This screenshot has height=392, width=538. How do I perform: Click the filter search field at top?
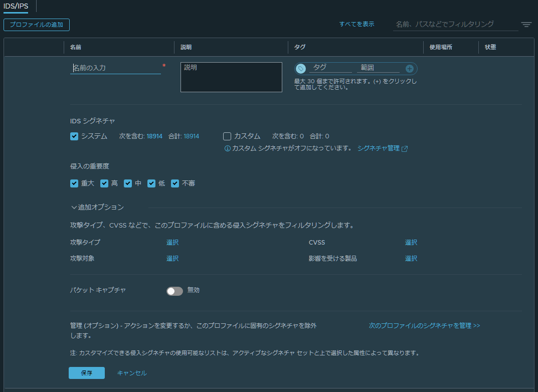coord(456,25)
